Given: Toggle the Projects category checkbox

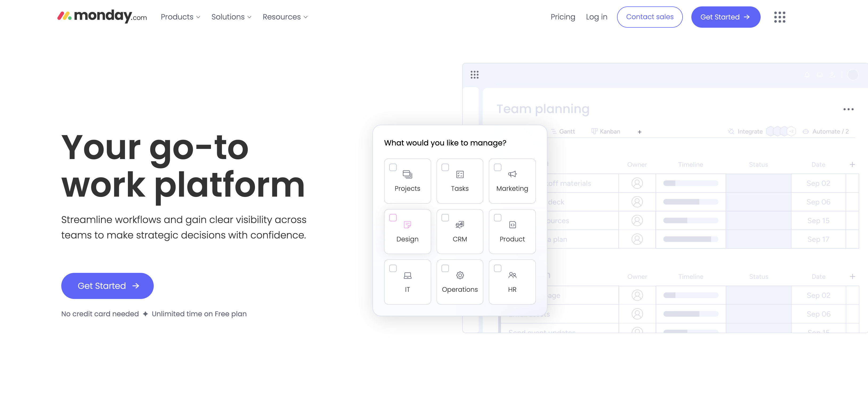Looking at the screenshot, I should pyautogui.click(x=393, y=167).
